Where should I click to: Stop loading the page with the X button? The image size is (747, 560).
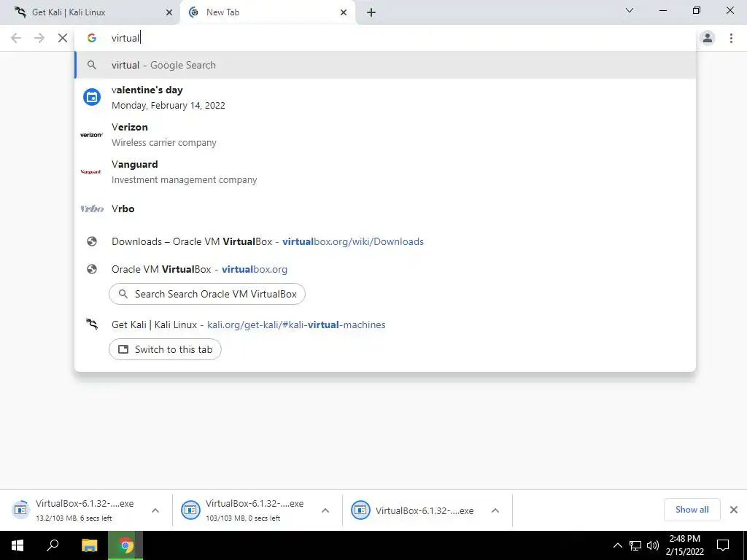tap(63, 38)
